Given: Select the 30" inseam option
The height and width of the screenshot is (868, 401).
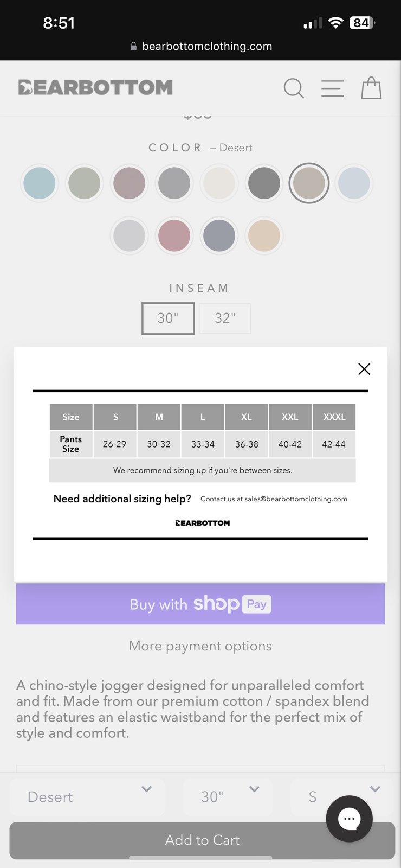Looking at the screenshot, I should (168, 318).
